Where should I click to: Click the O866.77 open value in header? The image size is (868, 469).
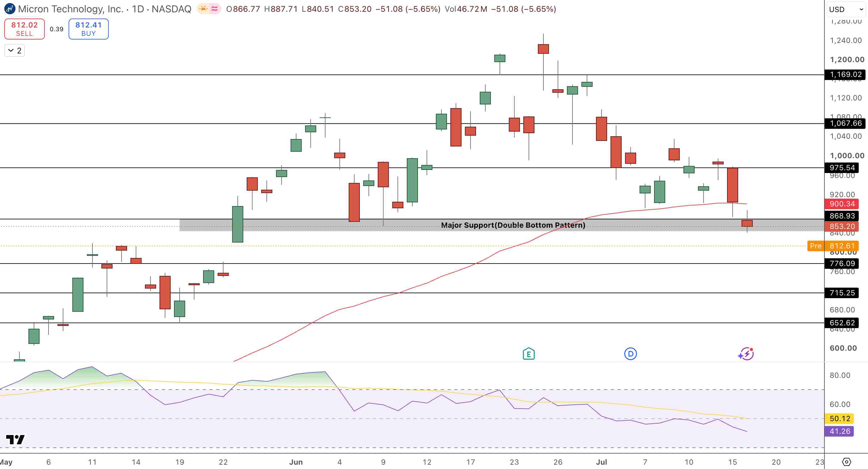243,9
